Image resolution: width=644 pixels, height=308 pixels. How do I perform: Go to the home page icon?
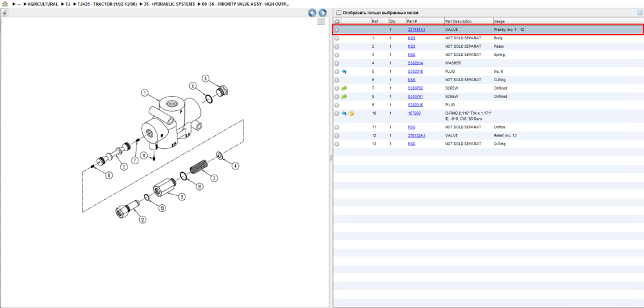[x=5, y=4]
